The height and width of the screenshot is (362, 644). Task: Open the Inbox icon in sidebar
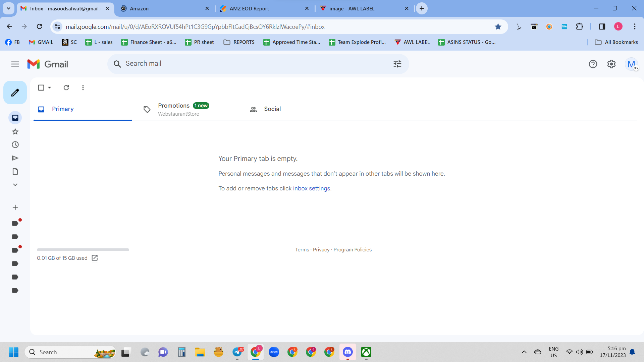(x=15, y=118)
